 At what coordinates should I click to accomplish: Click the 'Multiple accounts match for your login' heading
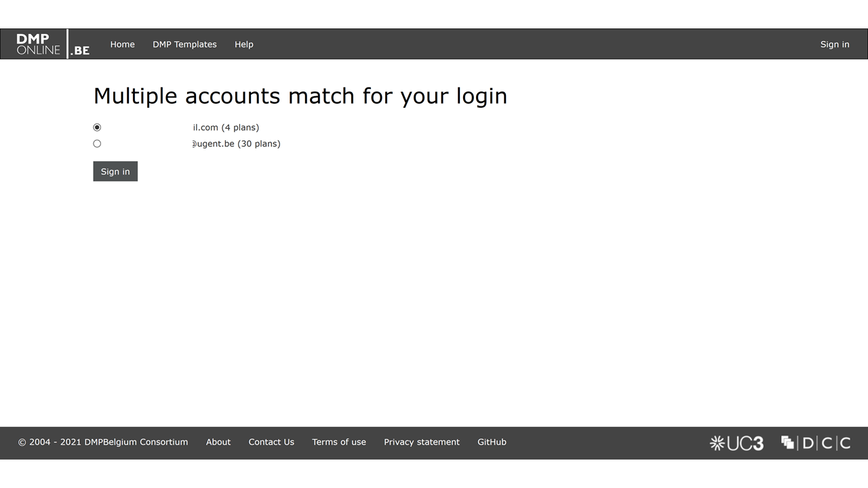pos(300,96)
